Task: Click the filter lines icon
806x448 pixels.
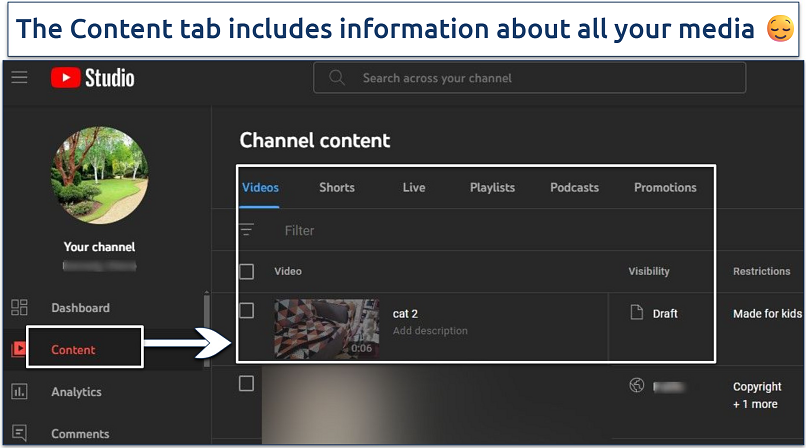Action: [246, 230]
